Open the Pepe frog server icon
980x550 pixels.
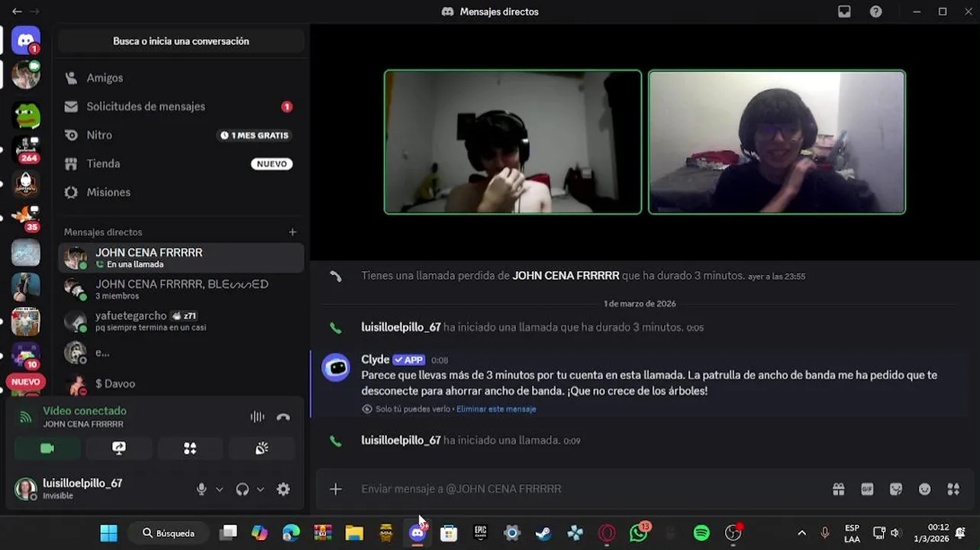pyautogui.click(x=26, y=115)
